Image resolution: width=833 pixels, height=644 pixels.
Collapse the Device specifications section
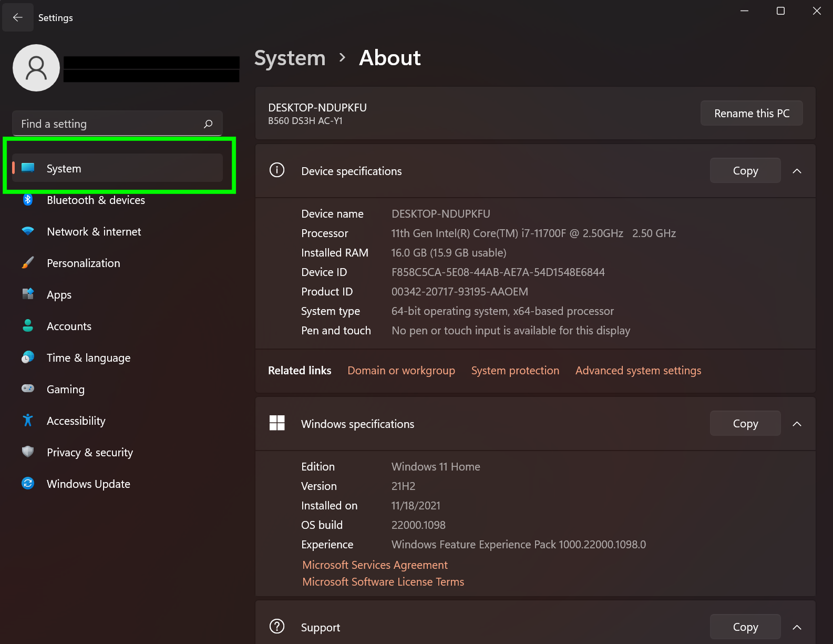click(x=797, y=171)
